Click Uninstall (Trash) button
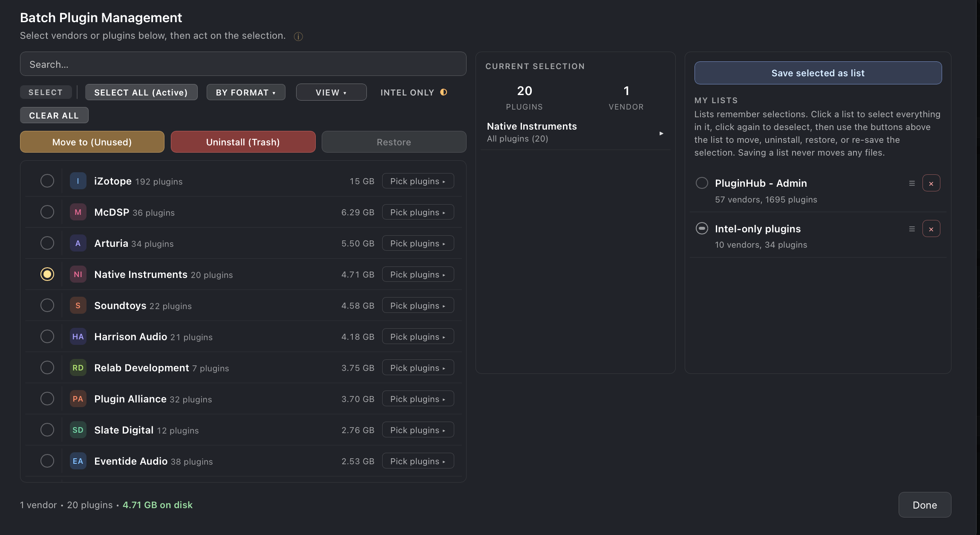Screen dimensions: 980x535 coord(243,142)
